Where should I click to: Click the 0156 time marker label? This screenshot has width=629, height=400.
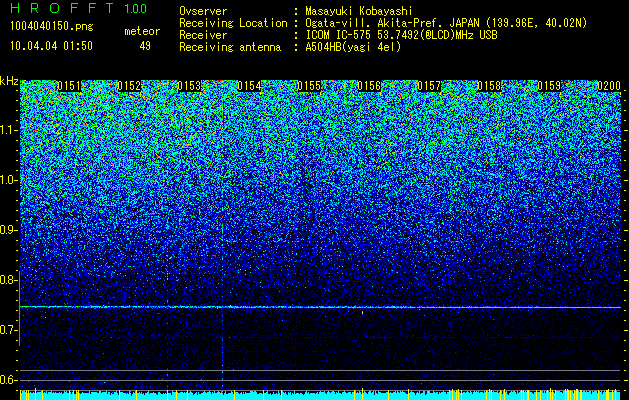pos(369,86)
